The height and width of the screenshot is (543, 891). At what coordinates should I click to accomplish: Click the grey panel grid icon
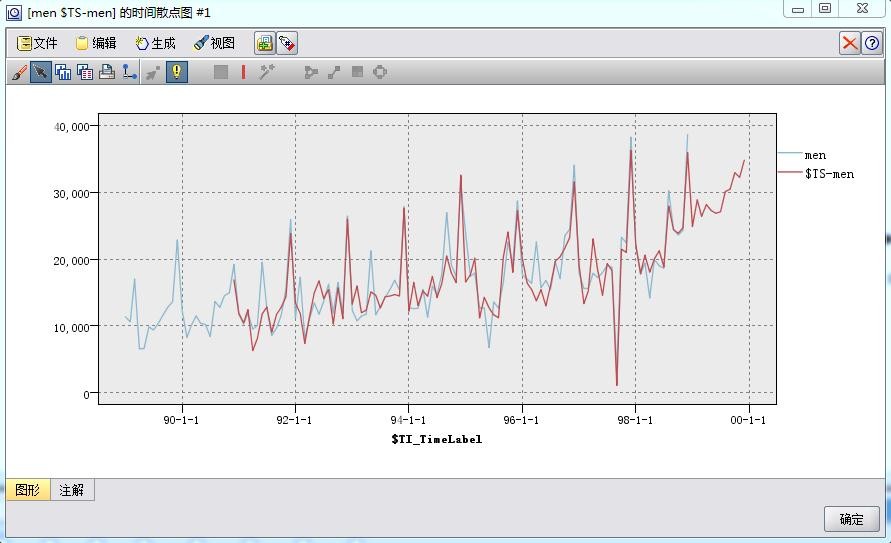357,72
